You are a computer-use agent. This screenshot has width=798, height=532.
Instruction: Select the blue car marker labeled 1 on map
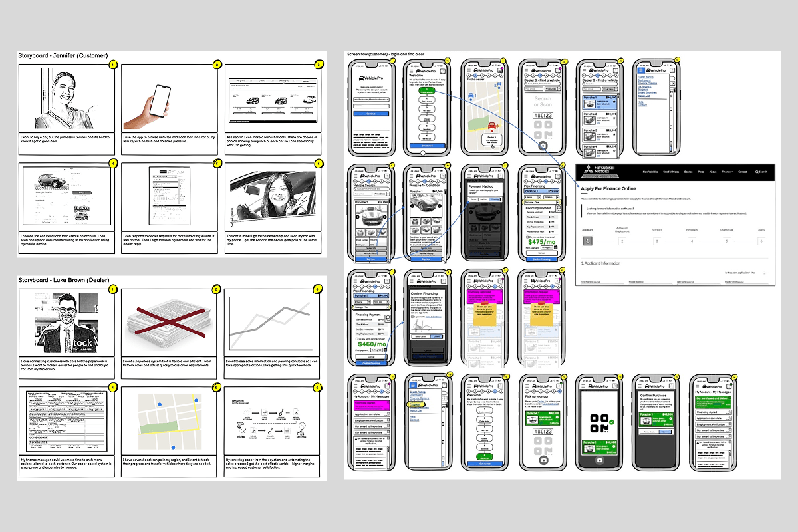tap(471, 95)
